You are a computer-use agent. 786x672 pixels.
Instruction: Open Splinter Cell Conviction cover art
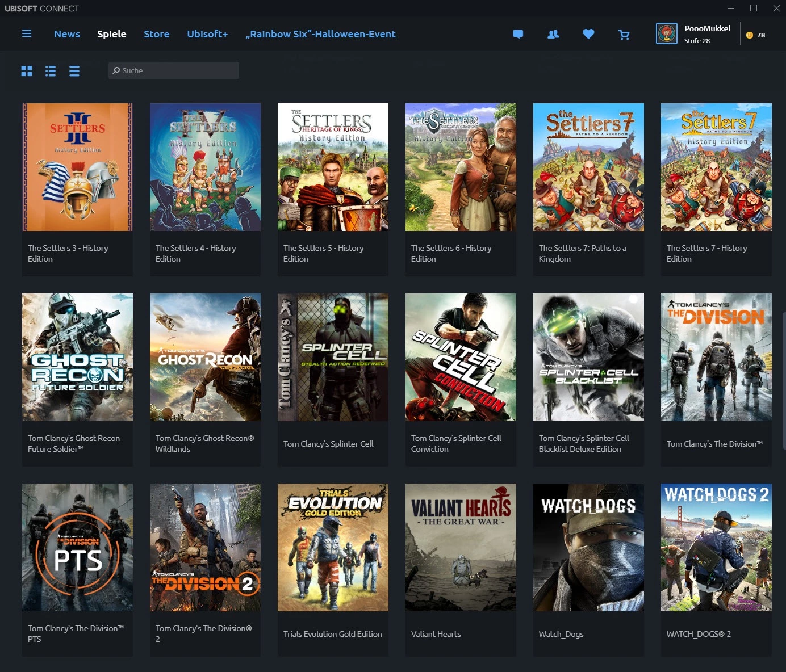click(461, 357)
